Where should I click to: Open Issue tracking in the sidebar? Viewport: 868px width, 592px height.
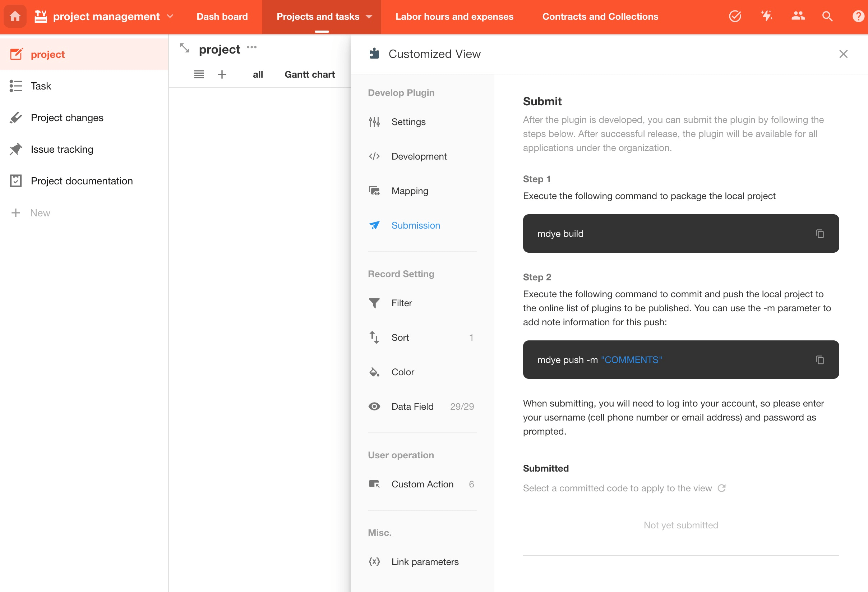pos(62,149)
